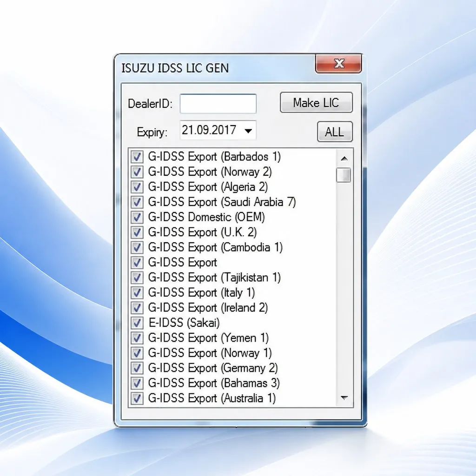Viewport: 476px width, 476px height.
Task: Select list row text G-IDSS Export (Germany 2)
Action: coord(213,368)
